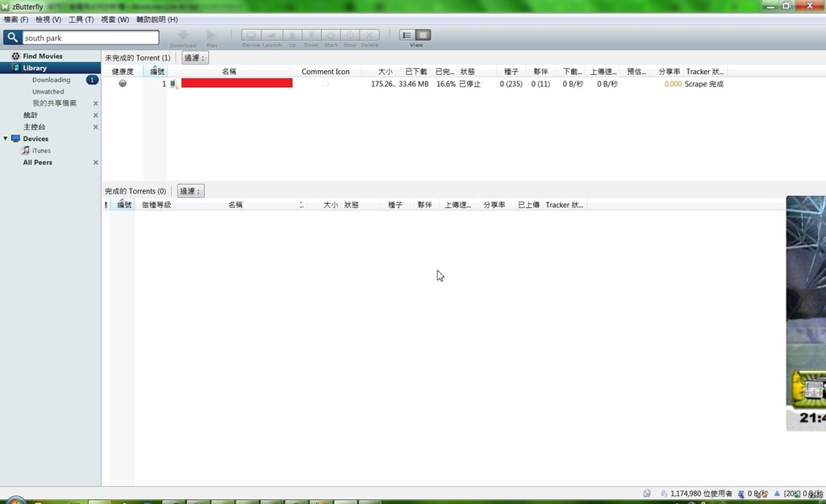This screenshot has height=504, width=826.
Task: Move torrent Down in queue
Action: click(x=311, y=35)
